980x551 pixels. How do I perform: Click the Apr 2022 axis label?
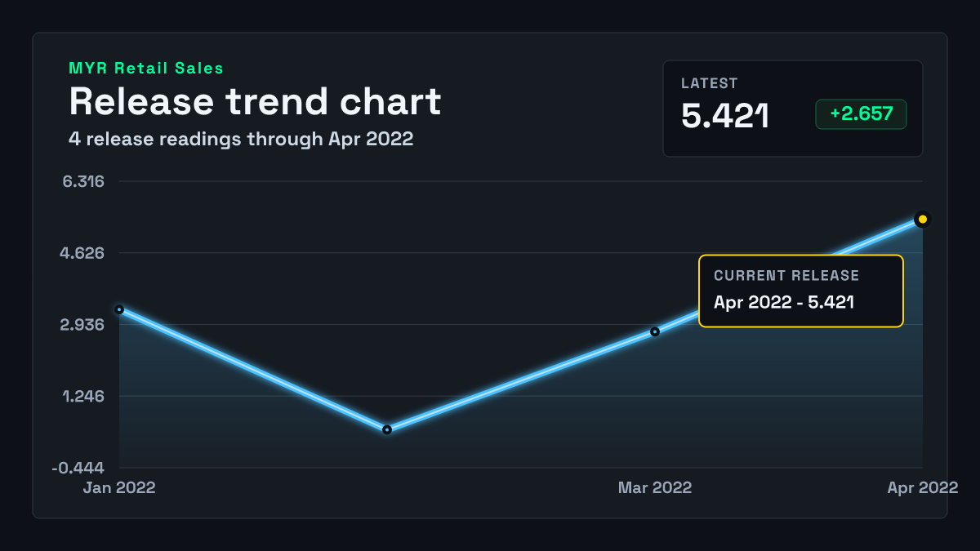click(x=923, y=487)
